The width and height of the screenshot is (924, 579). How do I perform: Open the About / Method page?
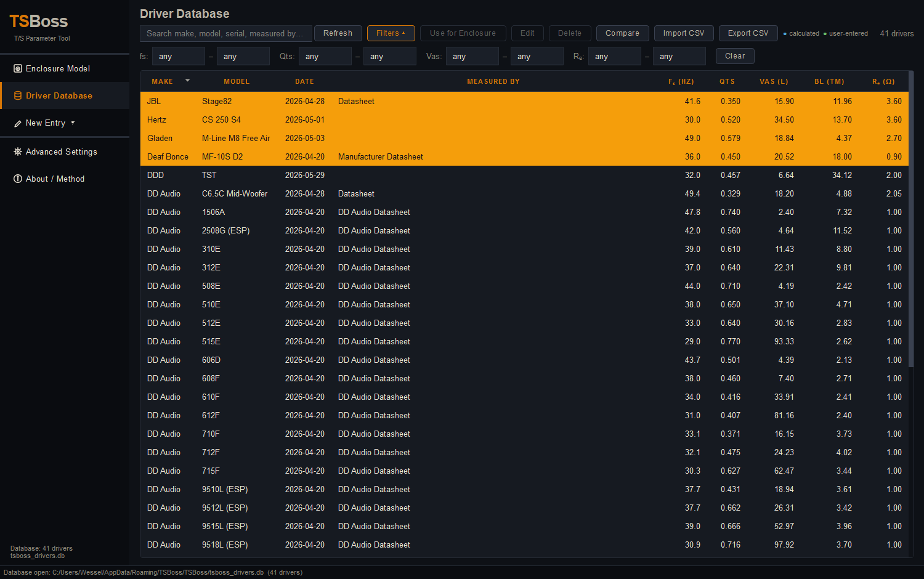[x=65, y=179]
